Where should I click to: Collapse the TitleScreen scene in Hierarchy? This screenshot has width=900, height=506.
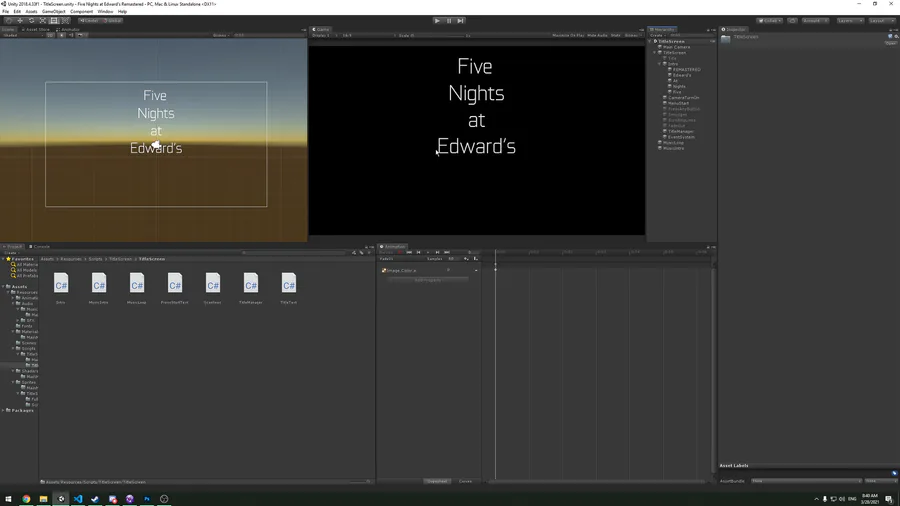coord(652,41)
